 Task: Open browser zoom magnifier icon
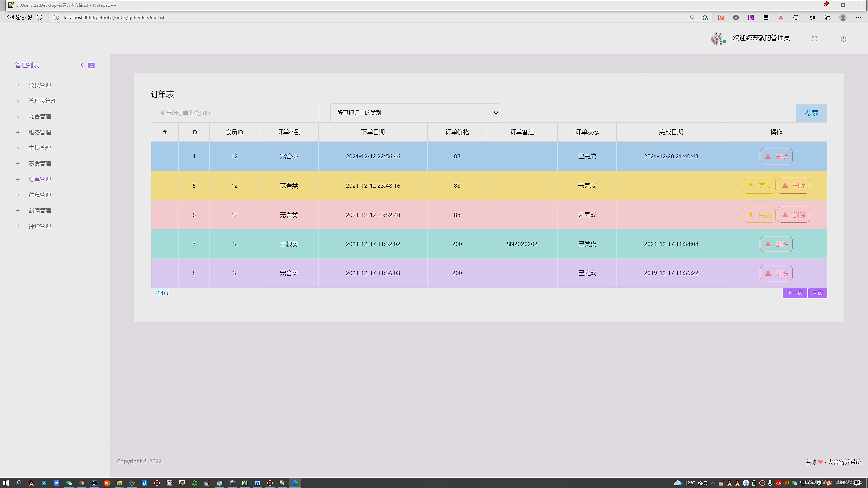(x=692, y=17)
